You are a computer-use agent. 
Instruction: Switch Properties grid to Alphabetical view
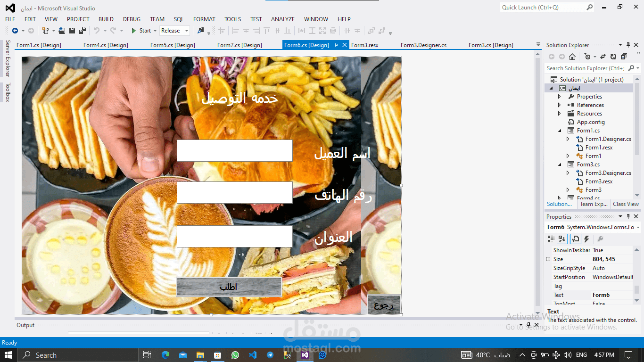click(562, 239)
